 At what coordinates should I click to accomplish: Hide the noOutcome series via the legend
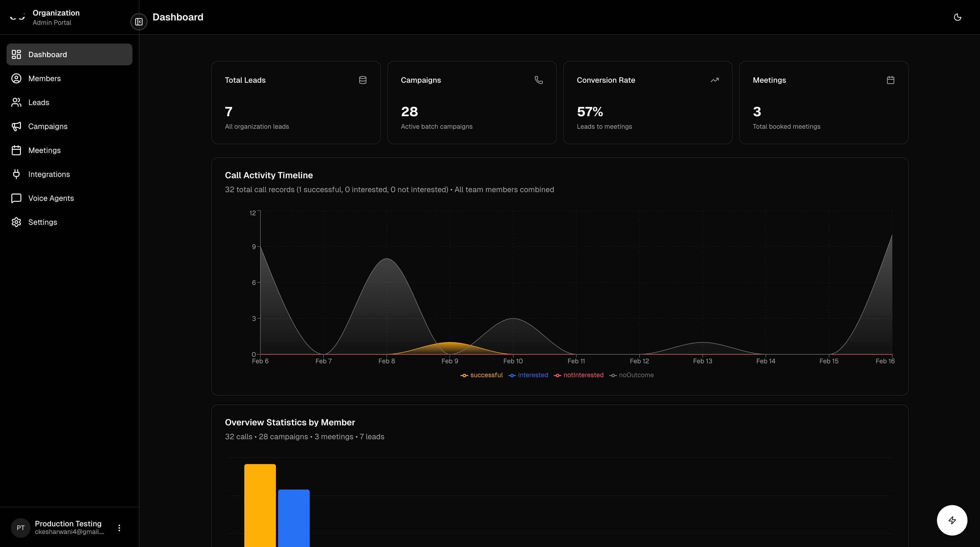pyautogui.click(x=632, y=375)
